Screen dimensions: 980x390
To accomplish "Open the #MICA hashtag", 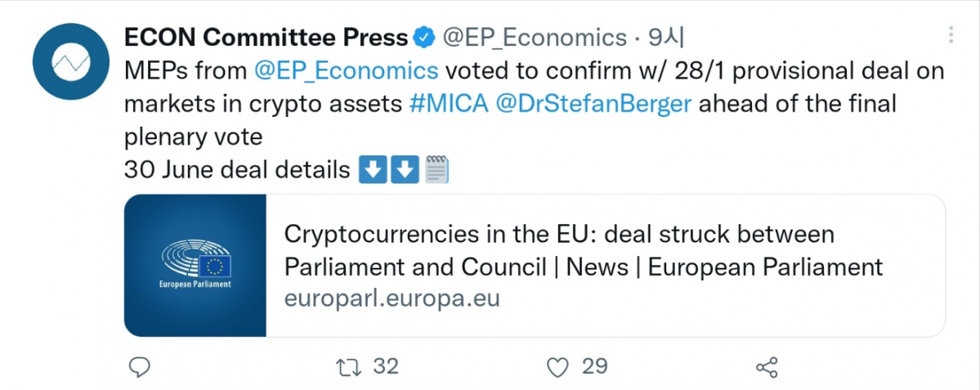I will click(x=448, y=104).
